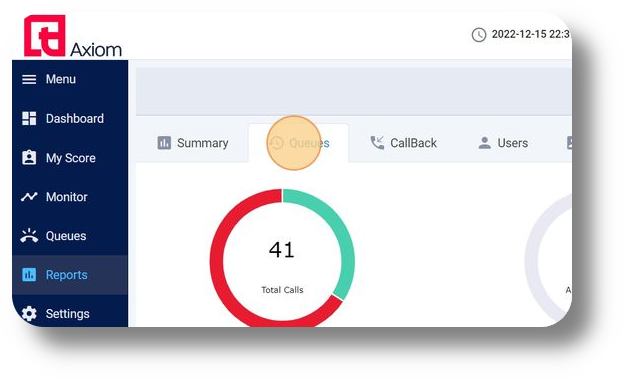624x379 pixels.
Task: Switch to the Queues tab
Action: [x=298, y=143]
